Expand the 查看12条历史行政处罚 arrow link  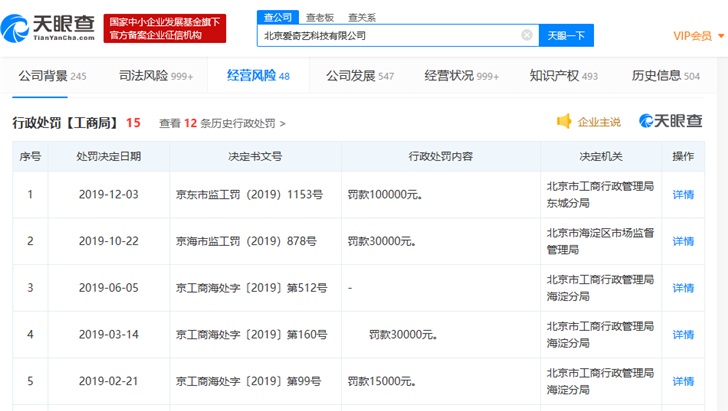tap(222, 123)
